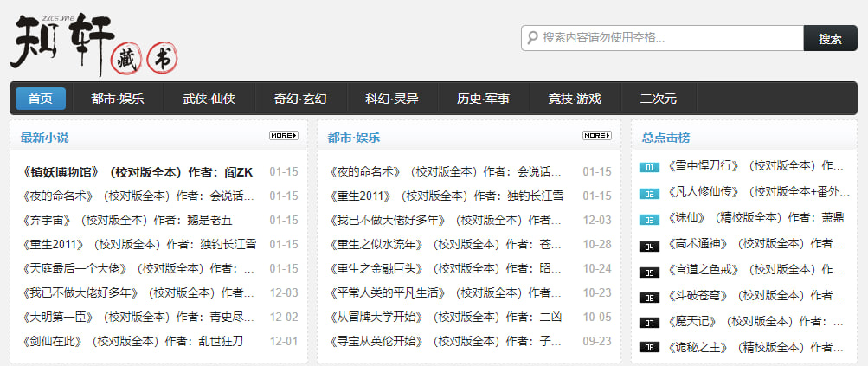Screen dimensions: 868x366
Task: Open 《魔天记》 in ranking list
Action: (755, 322)
